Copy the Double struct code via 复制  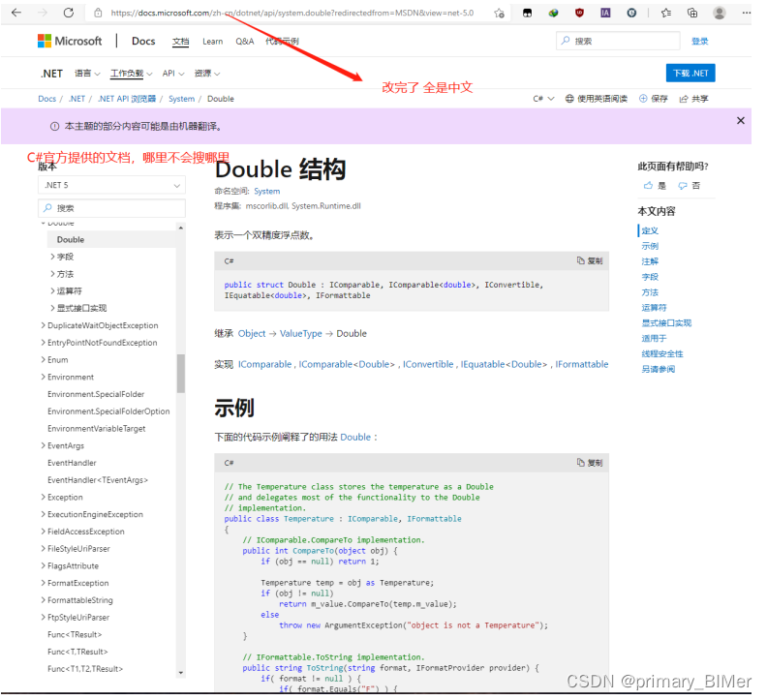[x=590, y=260]
